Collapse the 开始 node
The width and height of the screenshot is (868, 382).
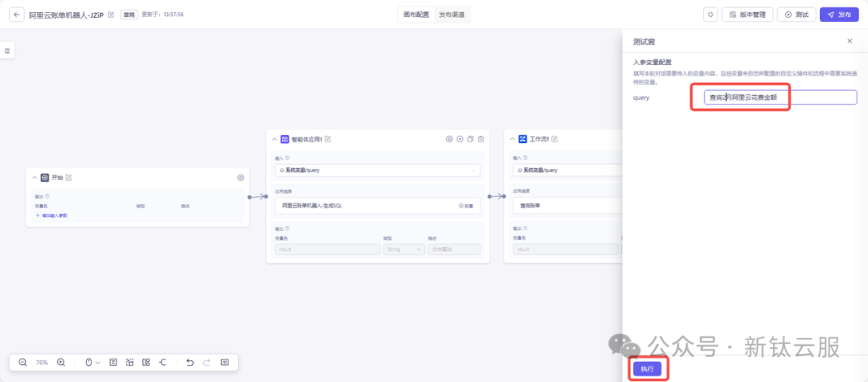coord(35,178)
